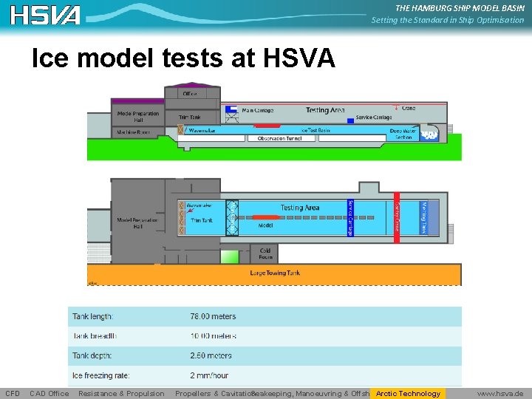Click the blue Service Carriage square

[350, 120]
